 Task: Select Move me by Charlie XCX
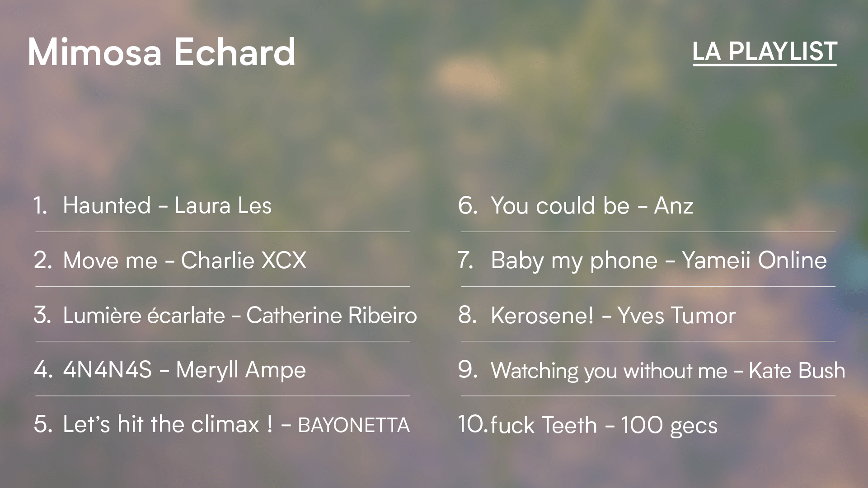pyautogui.click(x=184, y=260)
